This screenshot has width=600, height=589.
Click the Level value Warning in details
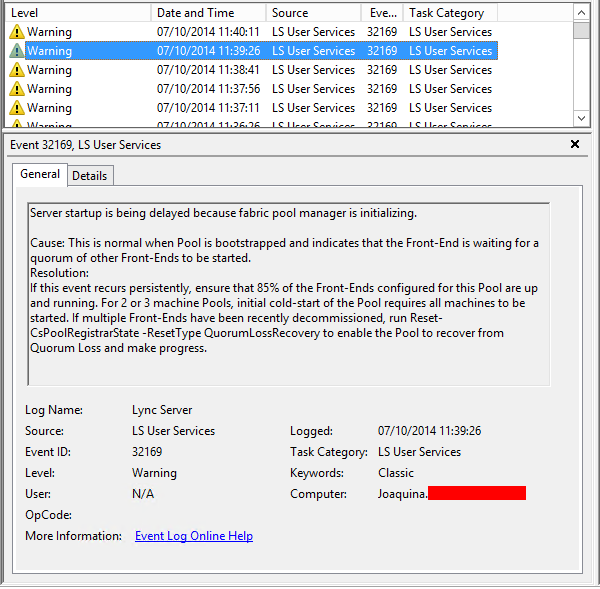tap(154, 473)
